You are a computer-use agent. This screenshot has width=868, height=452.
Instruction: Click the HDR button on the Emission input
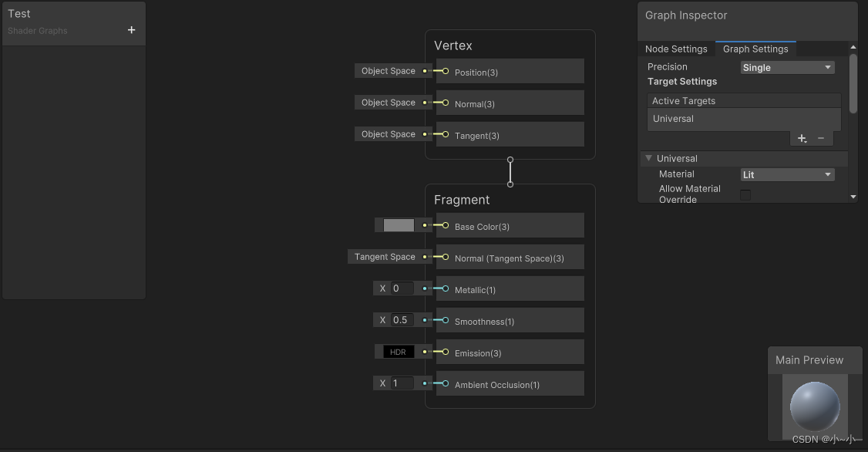click(399, 351)
